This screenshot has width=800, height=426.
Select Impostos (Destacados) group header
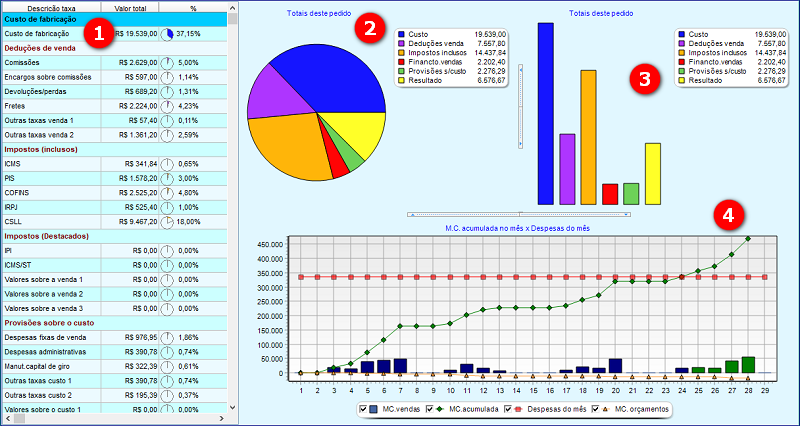[x=114, y=236]
